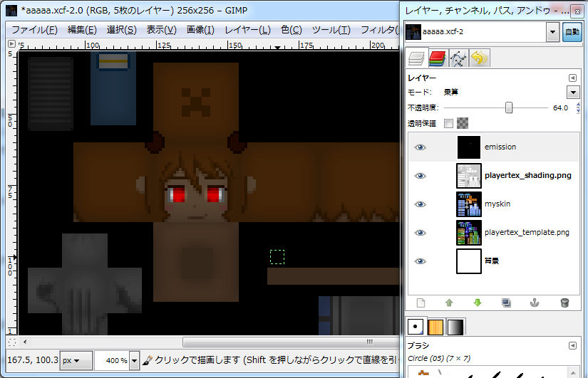Click the GIMP window title icon

click(x=11, y=11)
